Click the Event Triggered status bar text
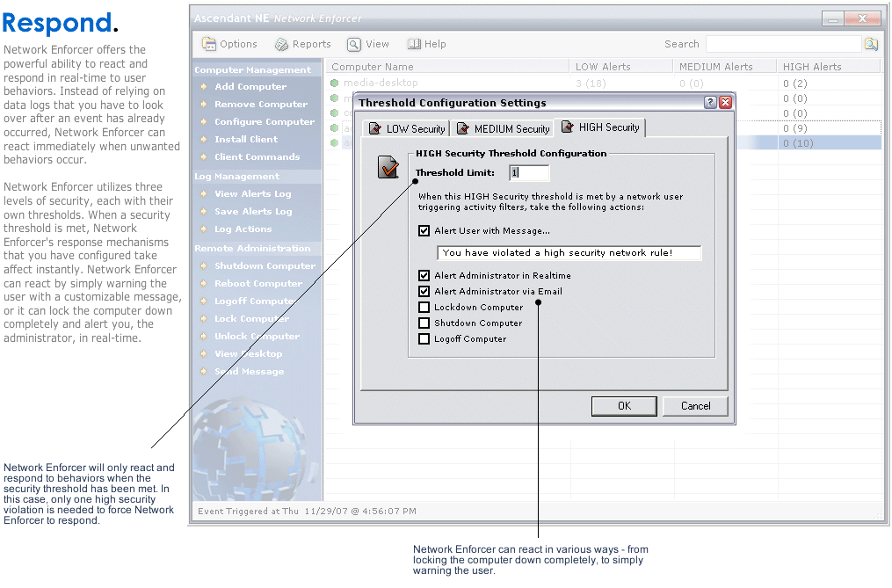Screen dimensions: 892x588 coord(307,512)
